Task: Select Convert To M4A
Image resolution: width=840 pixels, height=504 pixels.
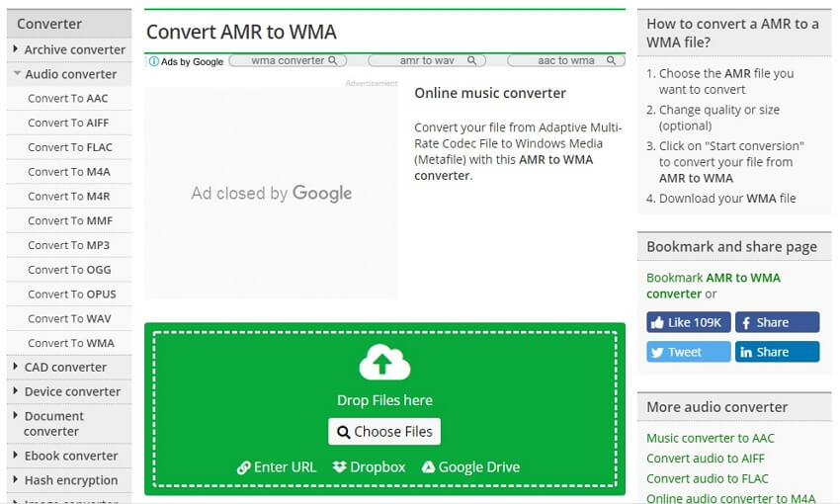Action: click(68, 172)
